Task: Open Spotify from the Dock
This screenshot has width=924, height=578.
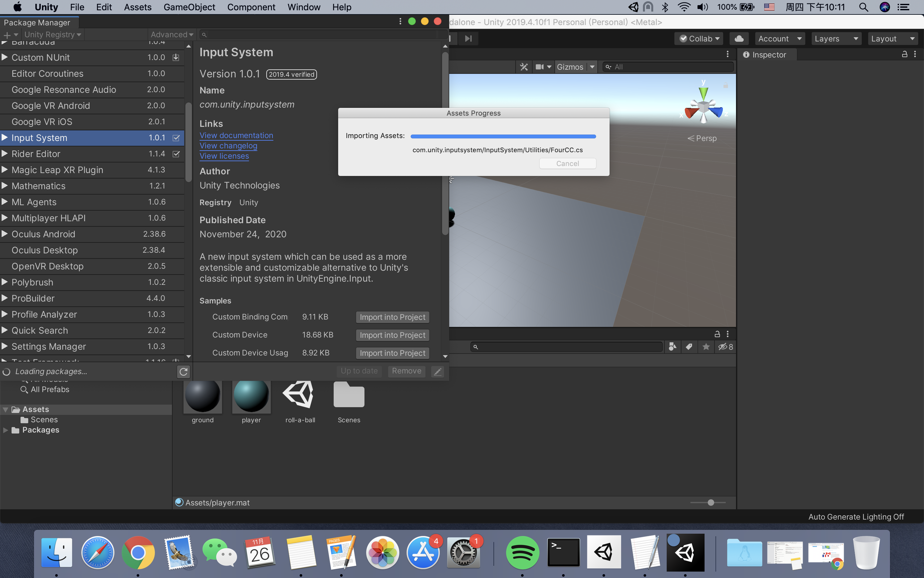Action: 522,552
